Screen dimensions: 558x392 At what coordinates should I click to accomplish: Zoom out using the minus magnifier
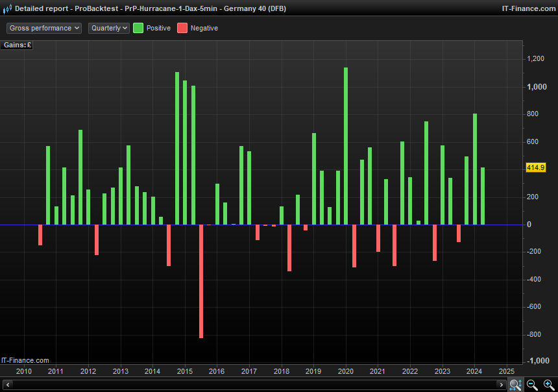532,385
